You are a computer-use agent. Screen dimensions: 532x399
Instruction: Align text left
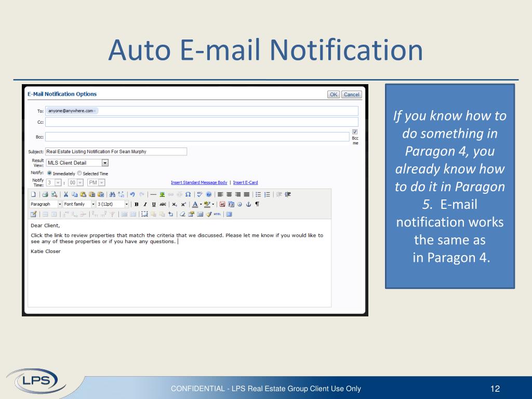point(220,194)
